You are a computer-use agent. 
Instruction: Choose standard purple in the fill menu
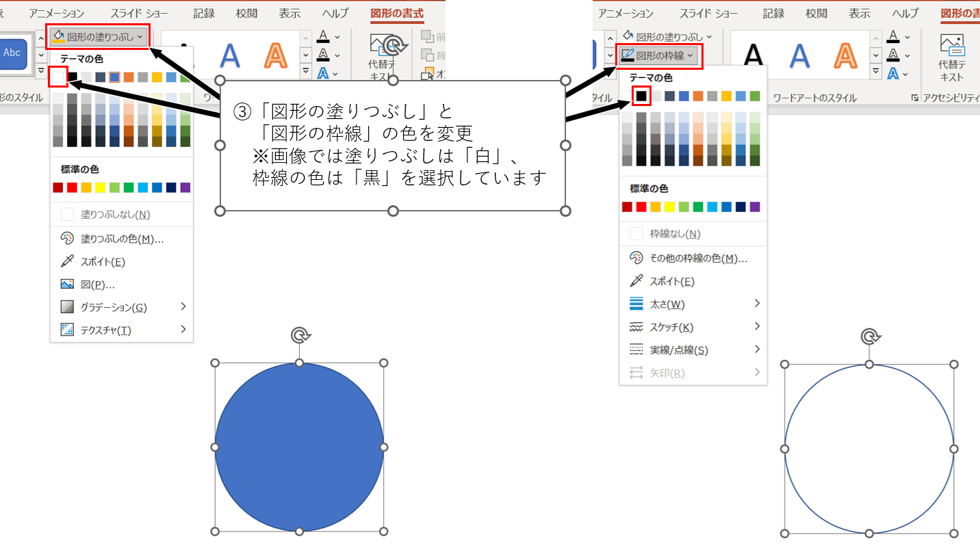click(185, 187)
